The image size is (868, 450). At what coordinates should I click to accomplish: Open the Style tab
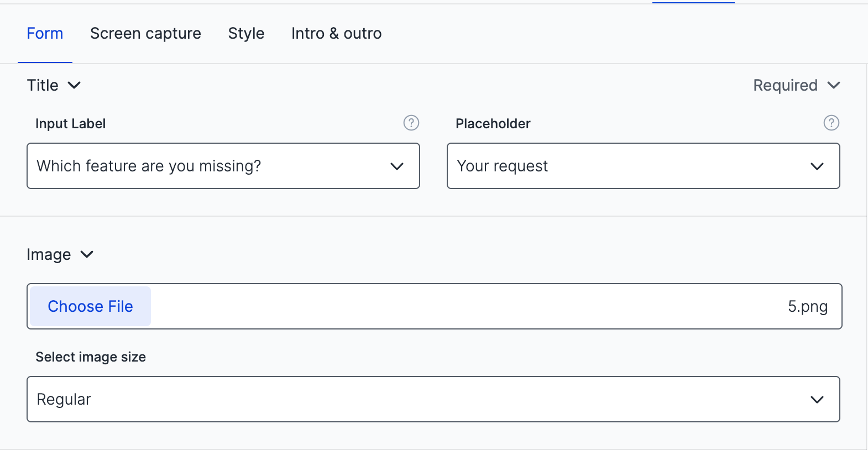click(246, 34)
